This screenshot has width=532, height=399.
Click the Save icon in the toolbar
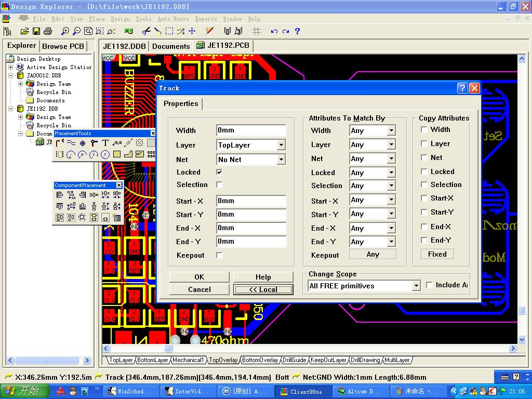36,32
